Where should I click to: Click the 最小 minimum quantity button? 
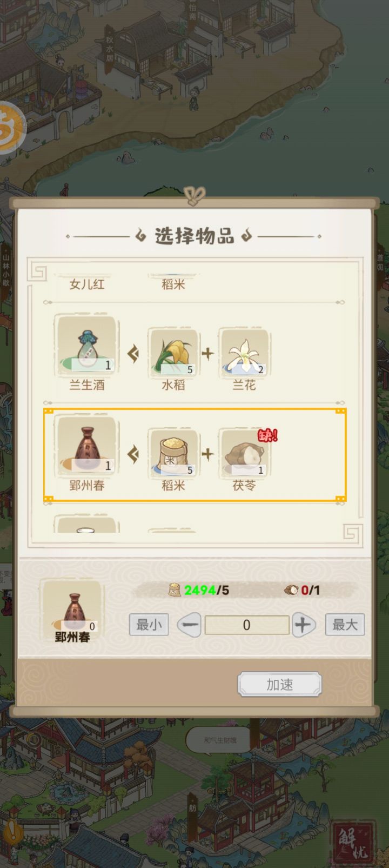click(x=149, y=625)
